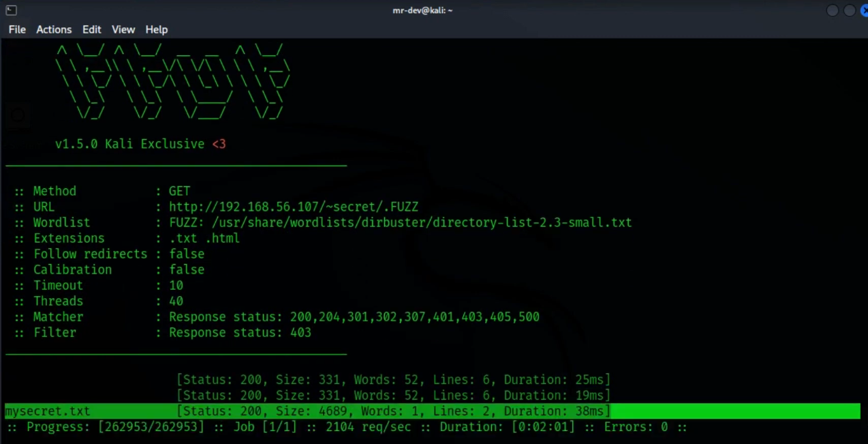The image size is (868, 444).
Task: Click the ffuf ASCII art banner
Action: [173, 82]
